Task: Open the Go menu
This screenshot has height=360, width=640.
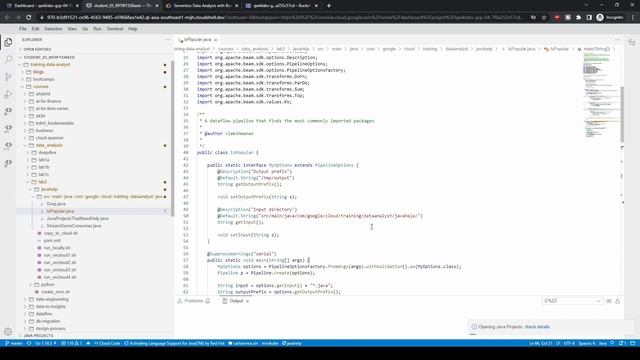Action: (x=85, y=29)
